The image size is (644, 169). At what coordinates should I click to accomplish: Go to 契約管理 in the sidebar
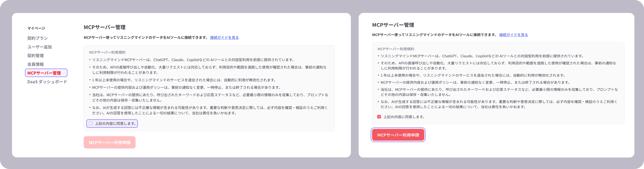tap(36, 56)
